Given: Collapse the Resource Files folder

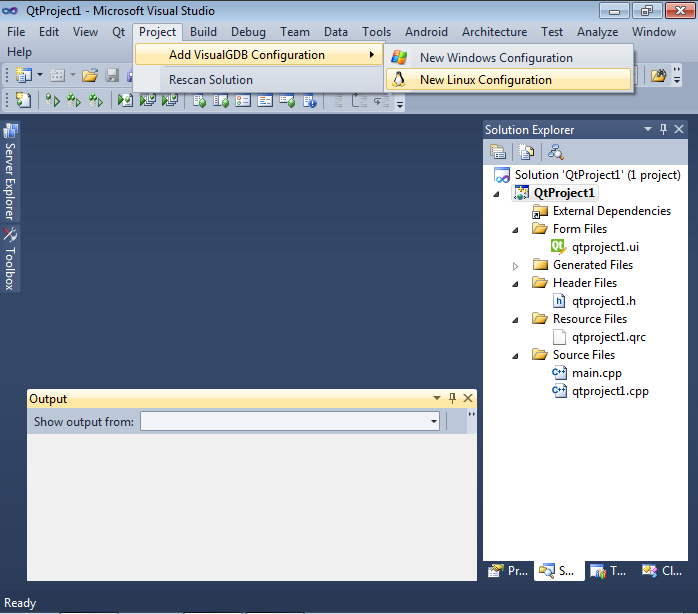Looking at the screenshot, I should pos(515,320).
